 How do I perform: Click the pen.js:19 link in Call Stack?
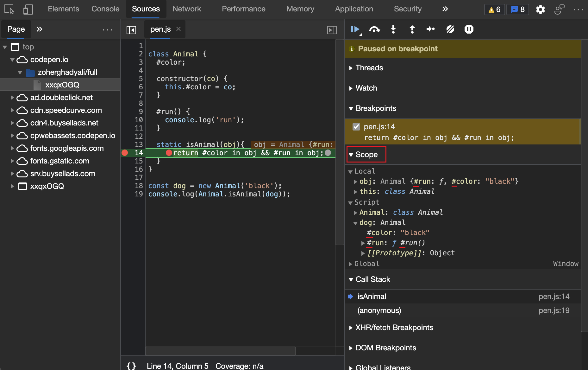click(554, 310)
